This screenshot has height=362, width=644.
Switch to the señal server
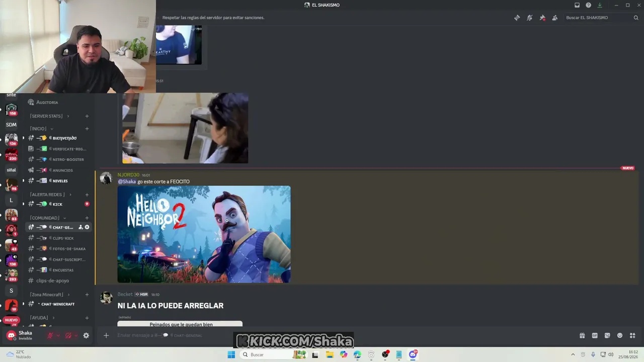click(11, 170)
